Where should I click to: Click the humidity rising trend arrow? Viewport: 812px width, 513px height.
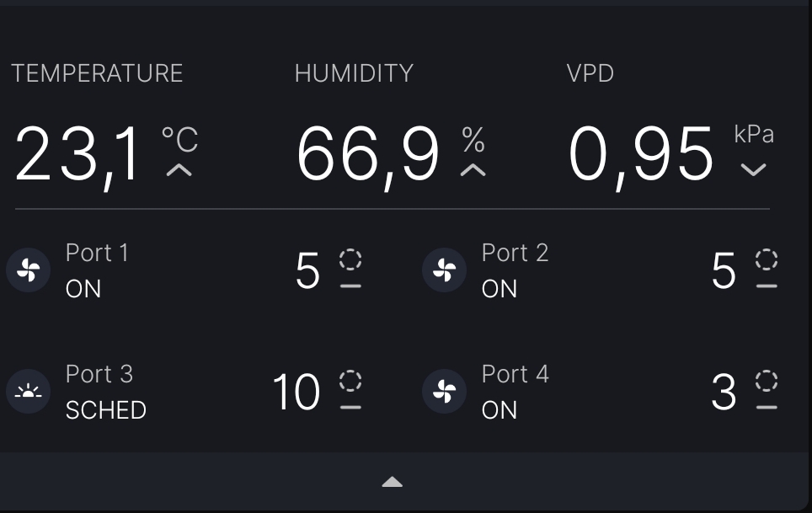pyautogui.click(x=473, y=170)
